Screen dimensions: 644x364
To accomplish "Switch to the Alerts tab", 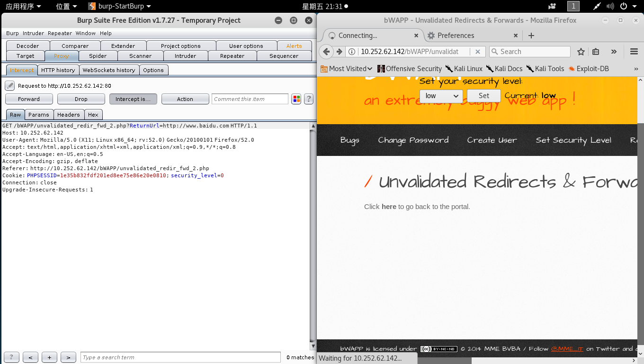I will (294, 46).
